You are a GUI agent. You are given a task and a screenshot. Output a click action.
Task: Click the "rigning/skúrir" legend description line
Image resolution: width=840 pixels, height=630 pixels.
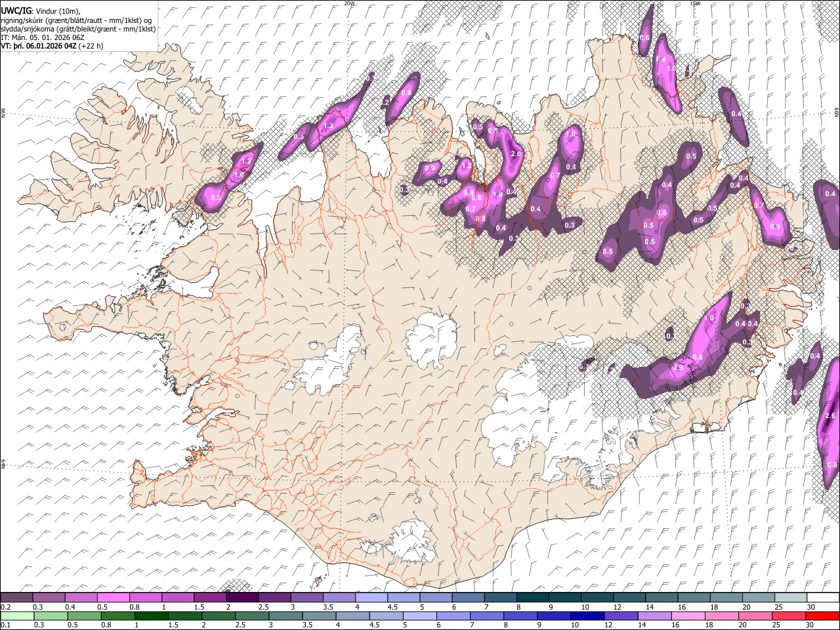coord(77,20)
